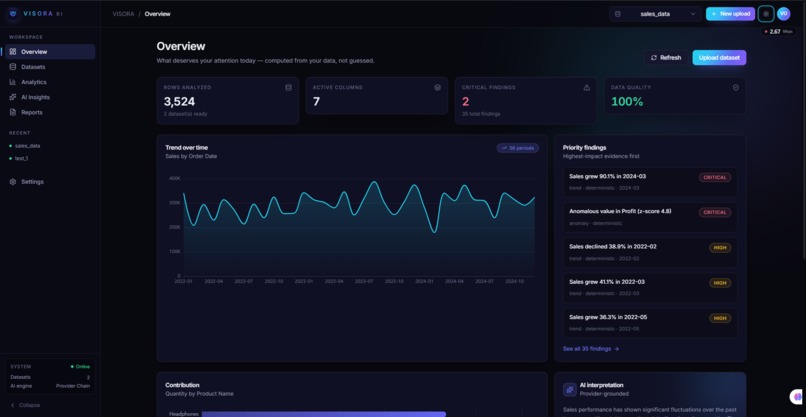Click the HIGH badge on Sales declined 38.9%
Screen dimensions: 806x417
[x=720, y=248]
